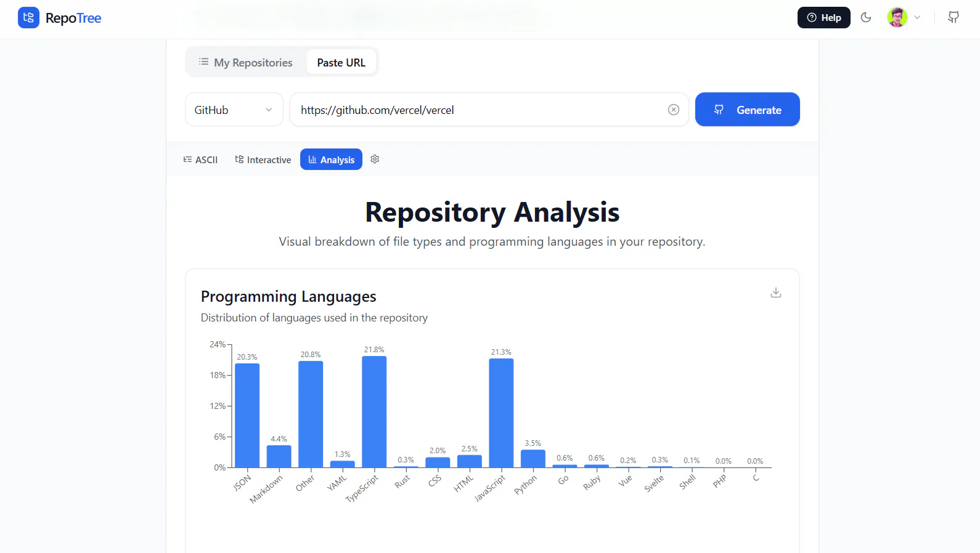980x553 pixels.
Task: Click the Markdown x-axis label
Action: pos(266,489)
